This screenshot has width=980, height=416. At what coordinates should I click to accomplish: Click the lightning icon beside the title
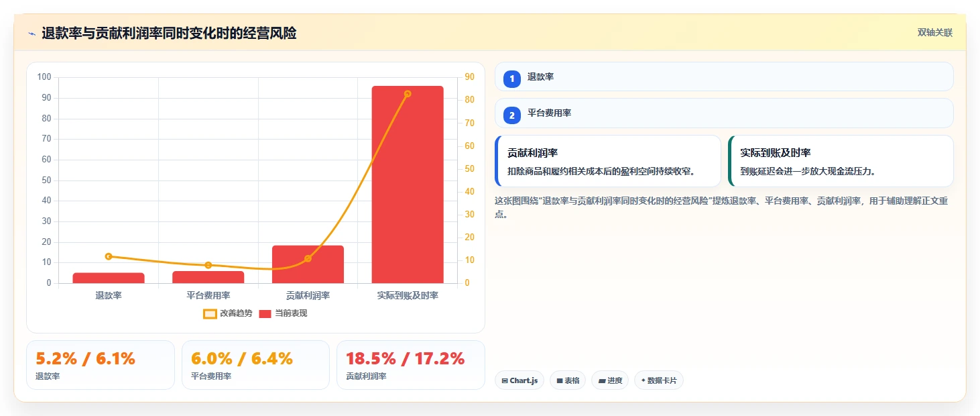coord(32,33)
